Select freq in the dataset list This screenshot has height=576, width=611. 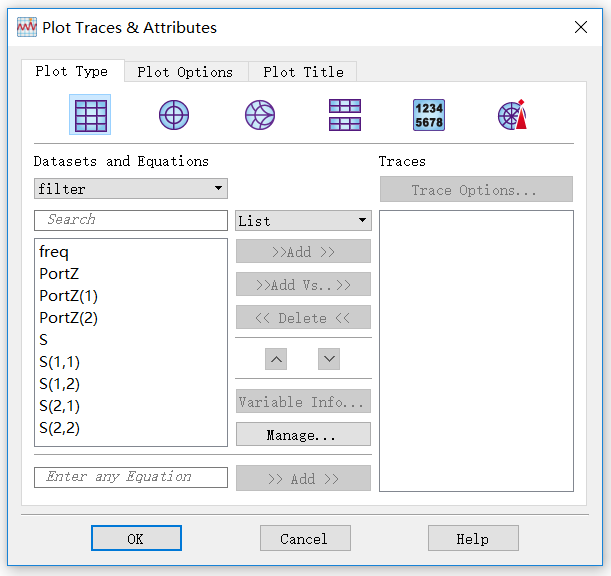click(x=131, y=252)
